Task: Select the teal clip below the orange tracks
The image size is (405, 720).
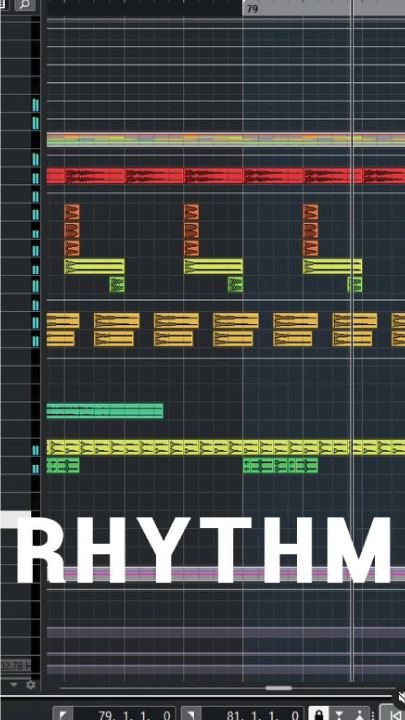Action: (x=105, y=411)
